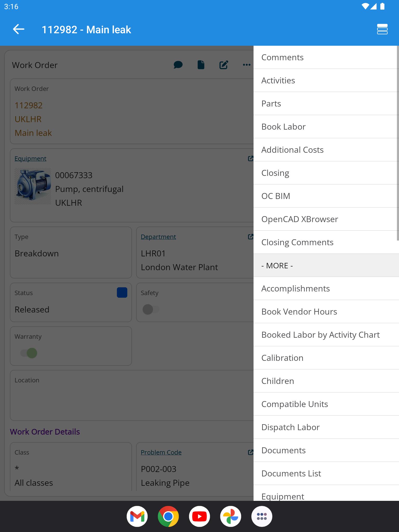This screenshot has width=399, height=532.
Task: Open the three-dot more options icon
Action: pos(247,65)
